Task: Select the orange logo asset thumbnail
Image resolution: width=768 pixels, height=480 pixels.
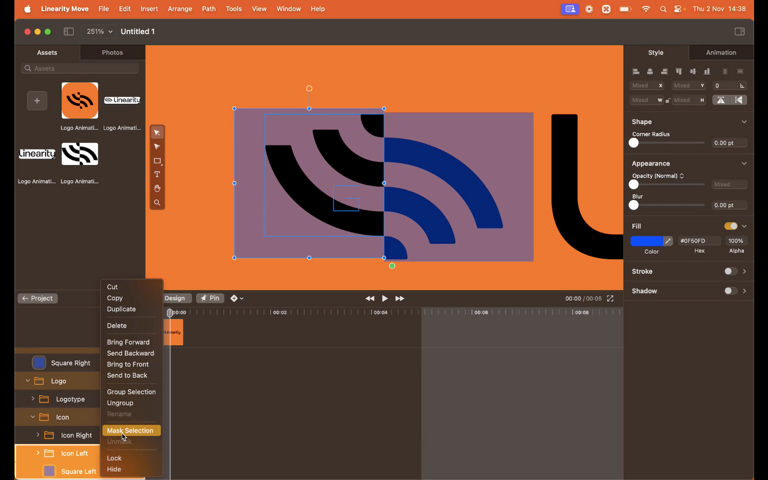Action: coord(79,100)
